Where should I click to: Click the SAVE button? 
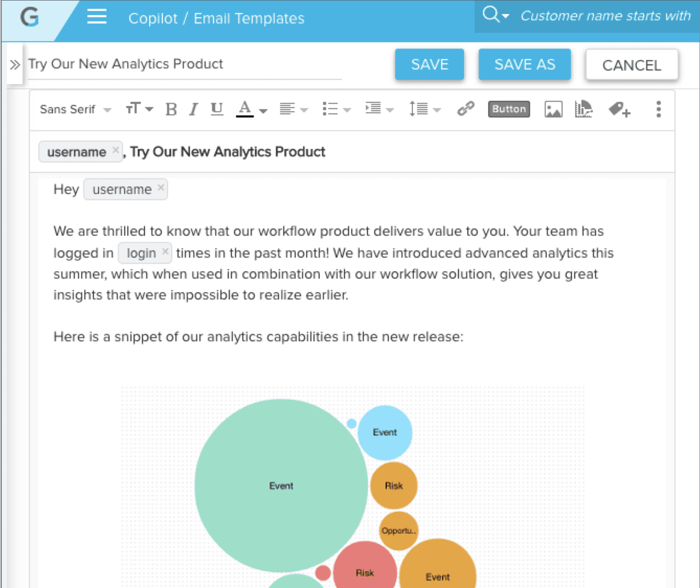click(429, 65)
